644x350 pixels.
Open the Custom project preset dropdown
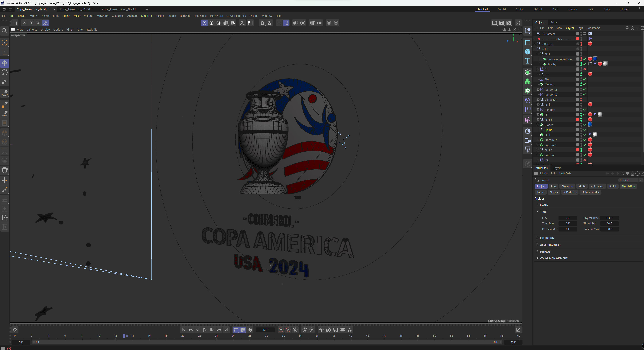tap(630, 180)
